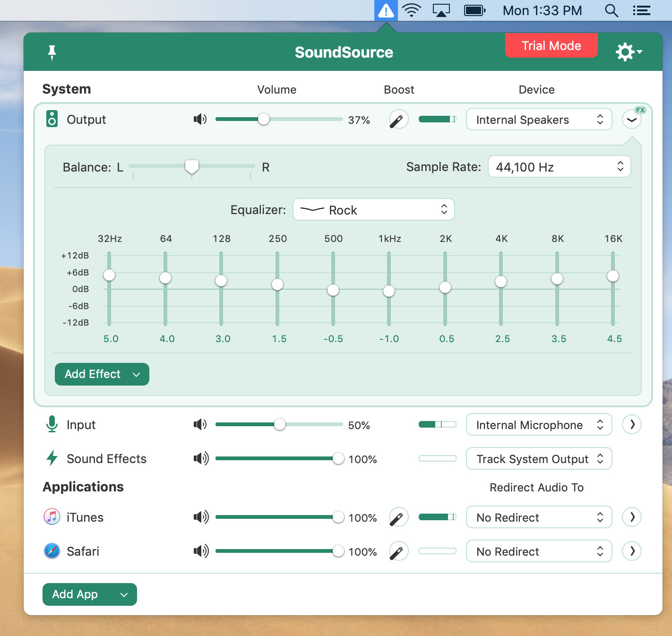
Task: Click the Balance slider thumb
Action: pyautogui.click(x=192, y=167)
